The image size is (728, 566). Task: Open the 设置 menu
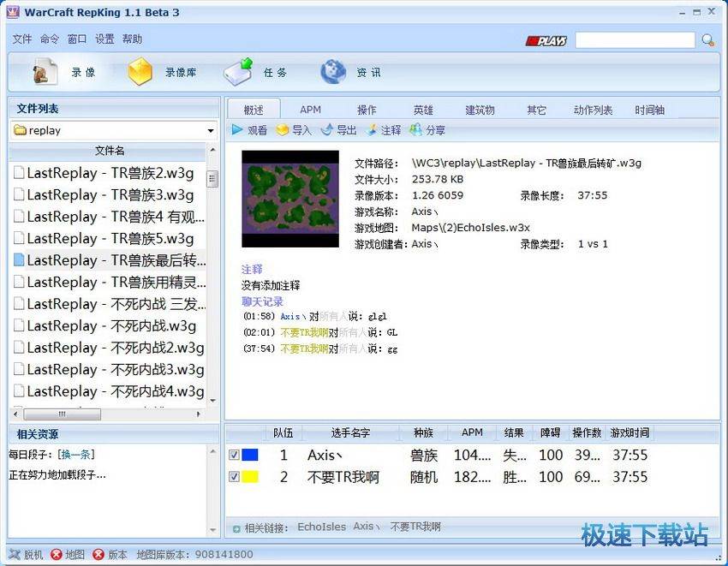coord(104,39)
